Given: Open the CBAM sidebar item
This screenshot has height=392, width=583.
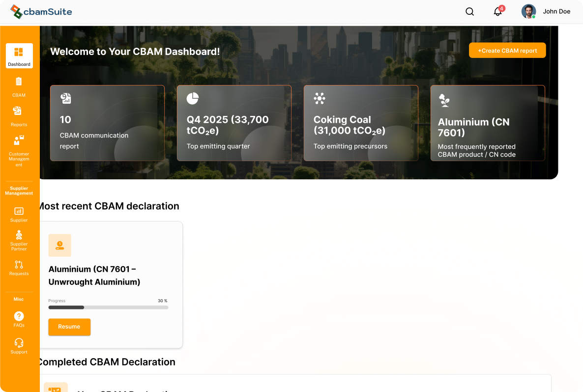Looking at the screenshot, I should (x=19, y=87).
